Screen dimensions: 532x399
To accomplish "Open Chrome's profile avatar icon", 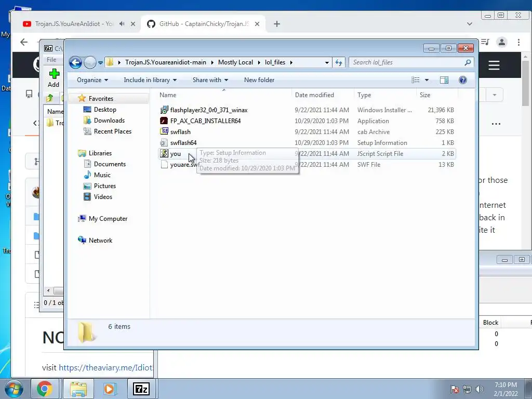I will click(x=502, y=42).
